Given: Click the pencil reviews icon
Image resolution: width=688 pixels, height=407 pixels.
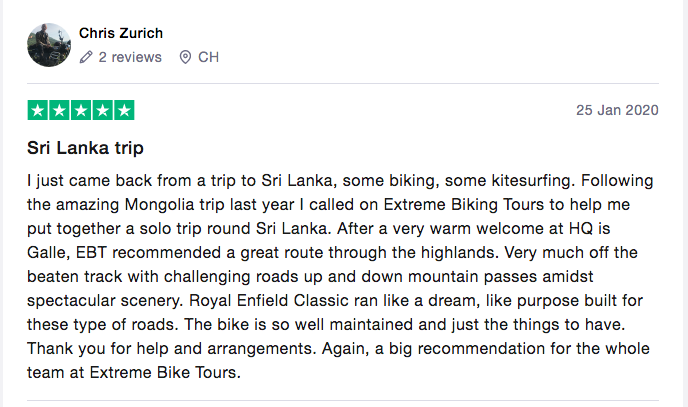Looking at the screenshot, I should [87, 58].
